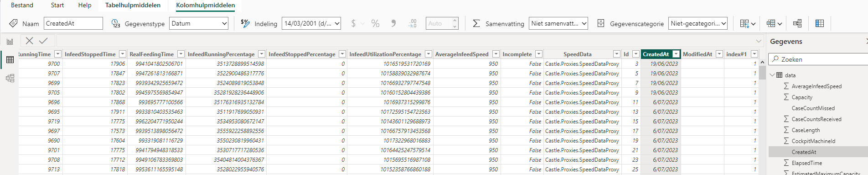Click the Manage relationships icon
Image resolution: width=868 pixels, height=175 pixels.
tap(797, 23)
